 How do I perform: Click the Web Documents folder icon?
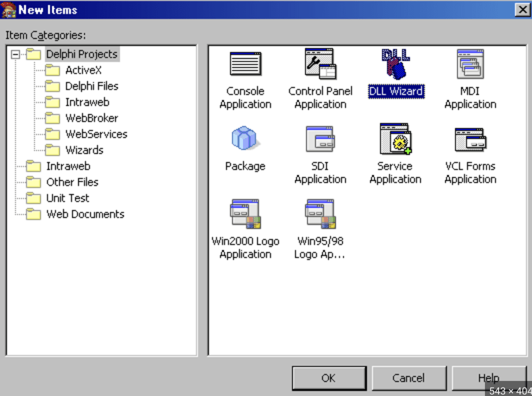33,214
